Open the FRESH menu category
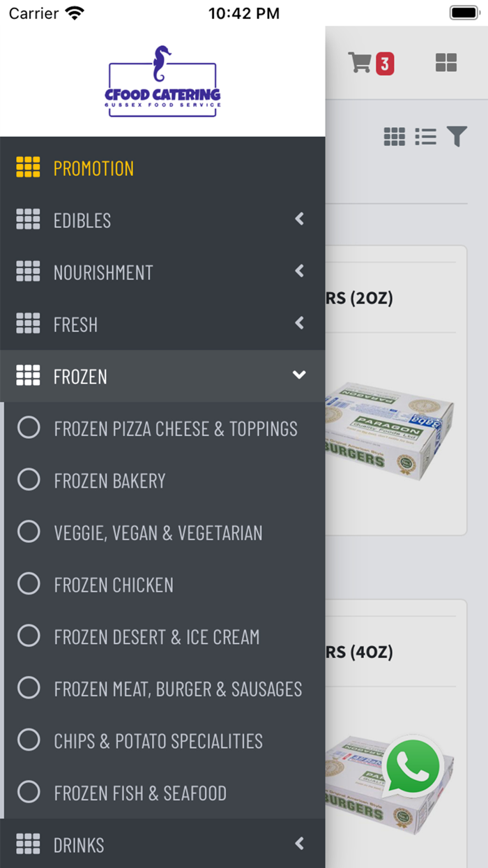 click(75, 324)
